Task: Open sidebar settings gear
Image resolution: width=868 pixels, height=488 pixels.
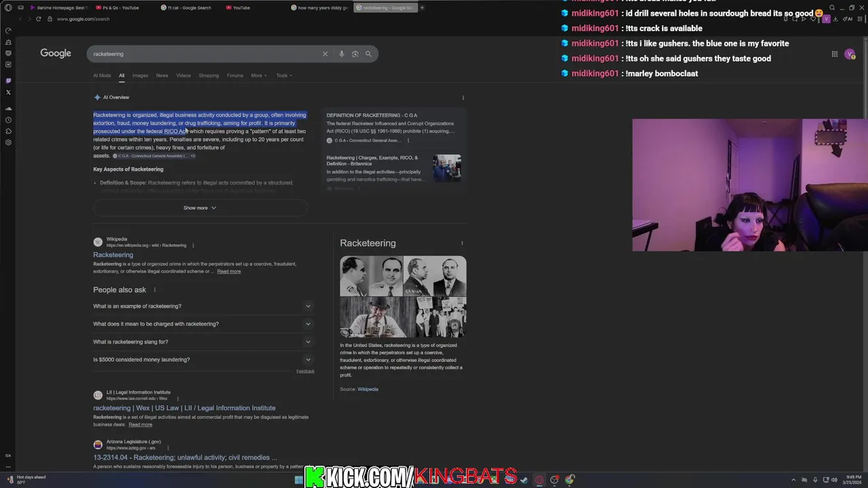Action: pyautogui.click(x=8, y=142)
